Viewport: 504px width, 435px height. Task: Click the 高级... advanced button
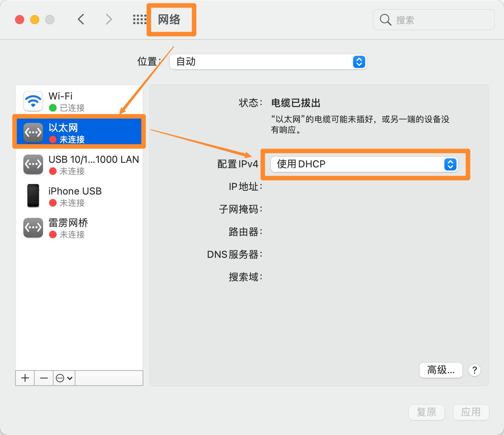[x=441, y=370]
